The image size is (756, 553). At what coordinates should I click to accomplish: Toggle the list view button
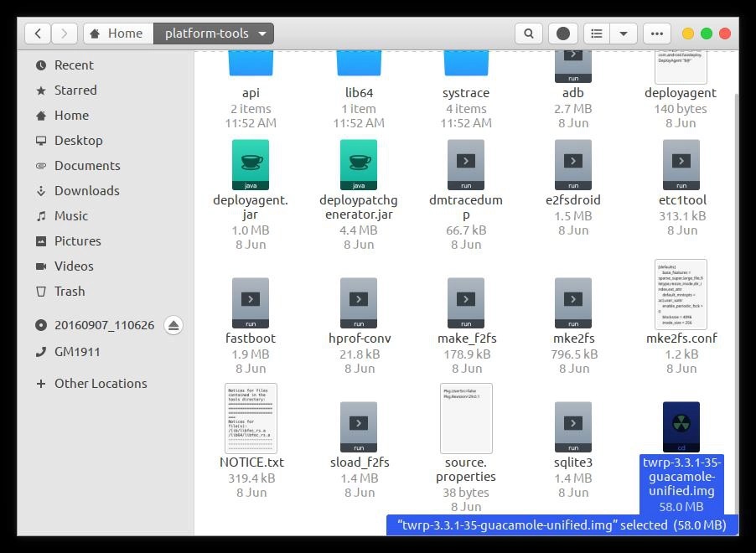597,34
